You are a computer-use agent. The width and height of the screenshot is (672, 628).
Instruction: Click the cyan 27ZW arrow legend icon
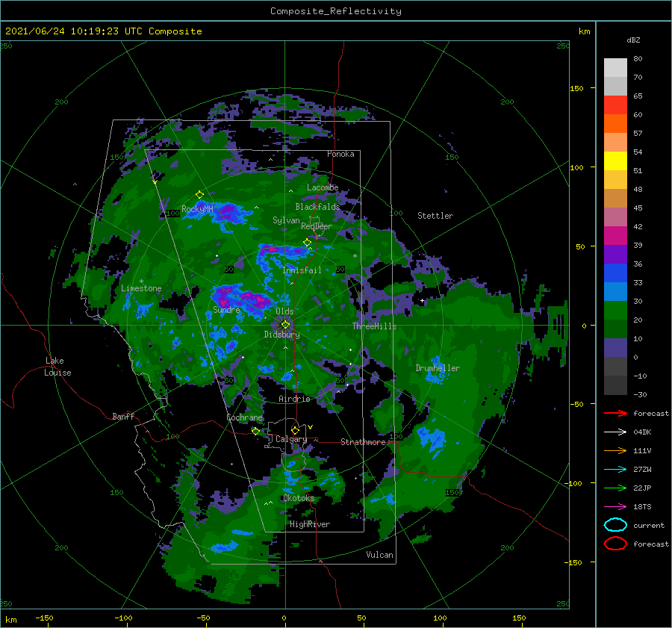615,470
